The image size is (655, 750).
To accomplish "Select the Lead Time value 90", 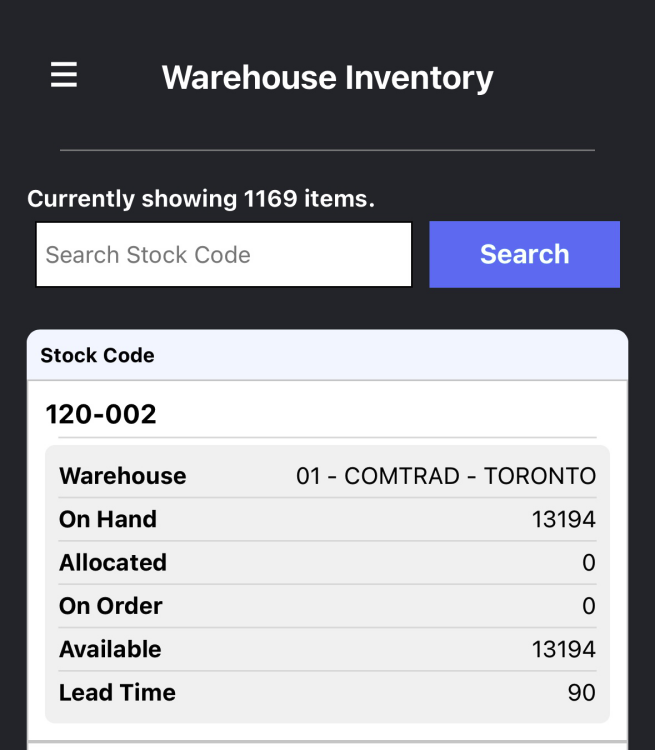I will tap(581, 692).
